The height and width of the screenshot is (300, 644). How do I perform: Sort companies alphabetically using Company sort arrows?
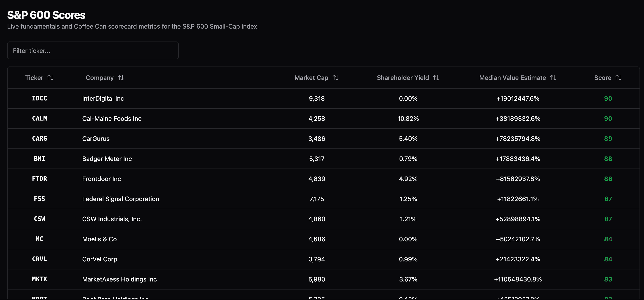pyautogui.click(x=121, y=78)
